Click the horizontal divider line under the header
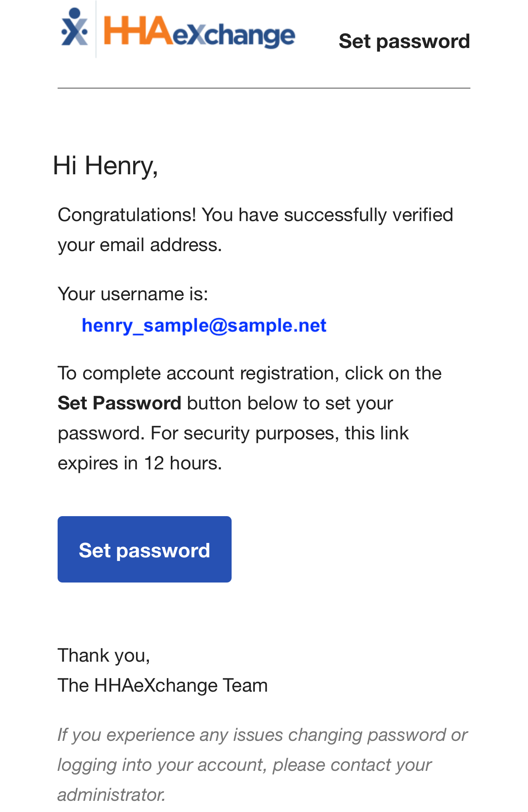The width and height of the screenshot is (528, 812). pos(264,88)
